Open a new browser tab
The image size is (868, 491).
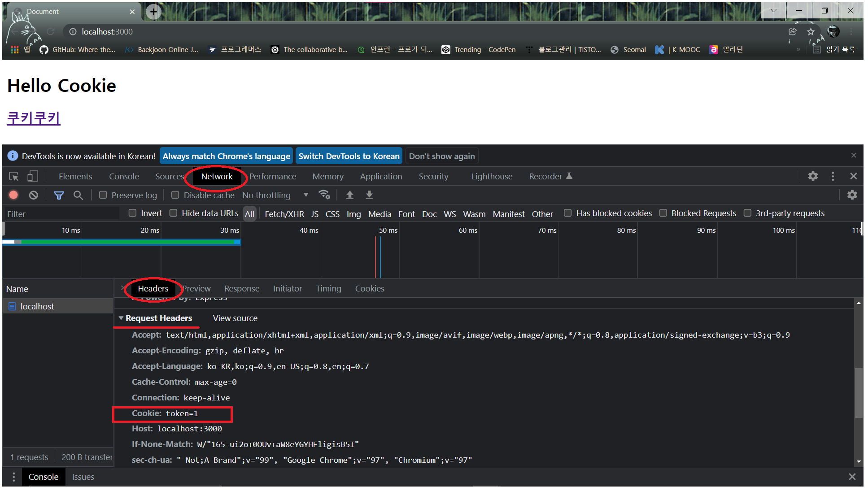(x=153, y=11)
